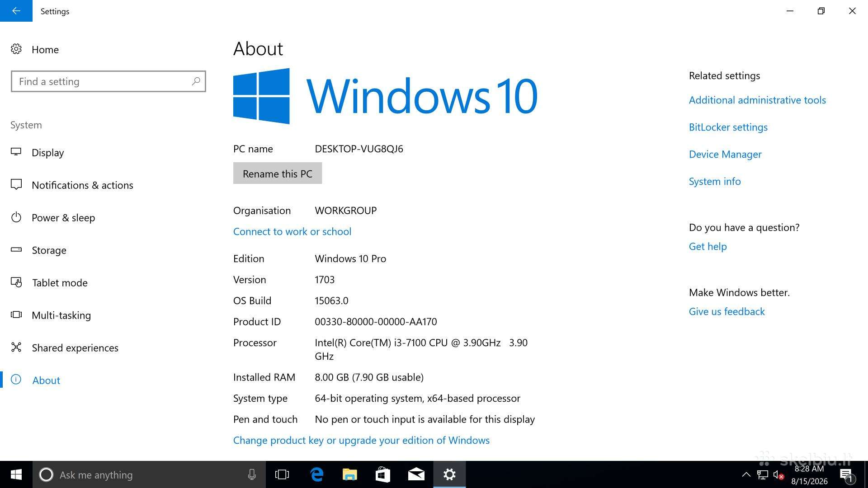This screenshot has width=868, height=488.
Task: Activate the Cortana microphone icon
Action: coord(252,474)
